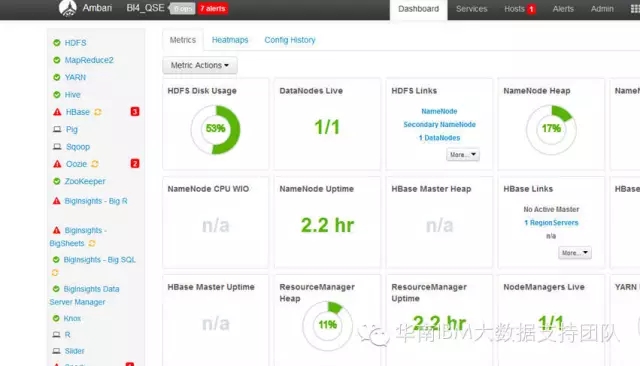Open the Secondary NameNode link
The width and height of the screenshot is (640, 366).
(439, 124)
